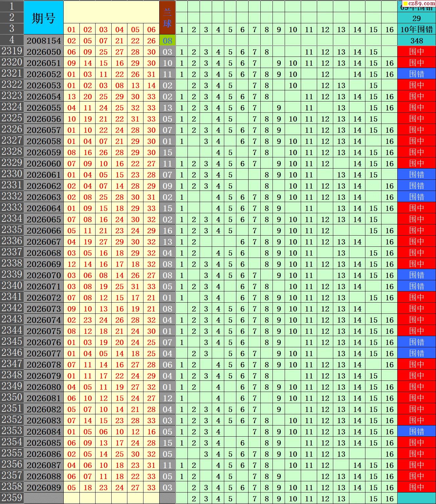This screenshot has width=436, height=504.
Task: Click blue ball column header 16
Action: coord(389,30)
